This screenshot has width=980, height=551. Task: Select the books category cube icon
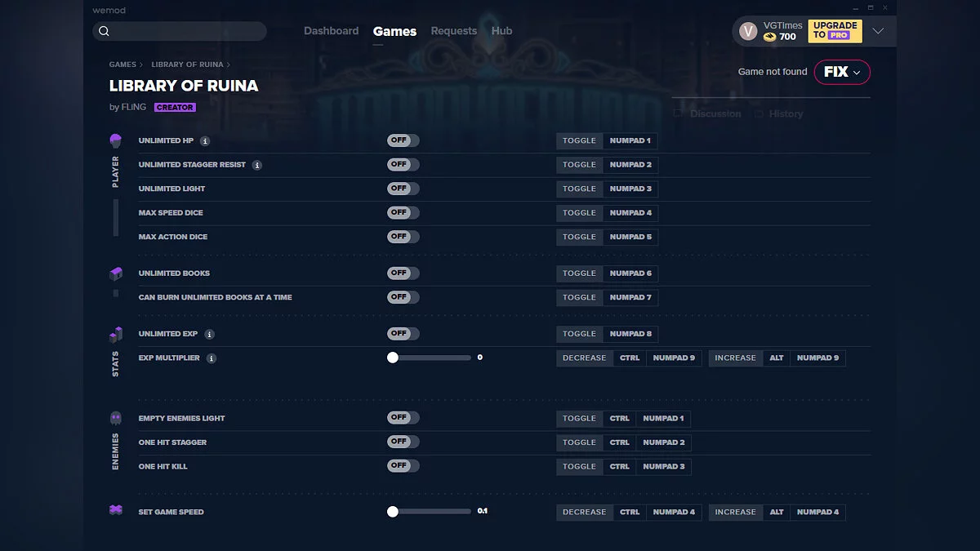(x=115, y=273)
